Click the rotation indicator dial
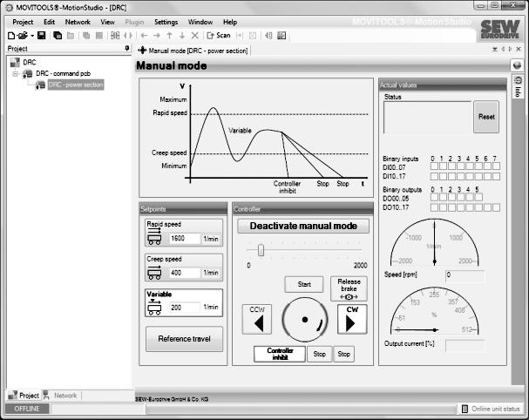The height and width of the screenshot is (420, 529). 305,319
